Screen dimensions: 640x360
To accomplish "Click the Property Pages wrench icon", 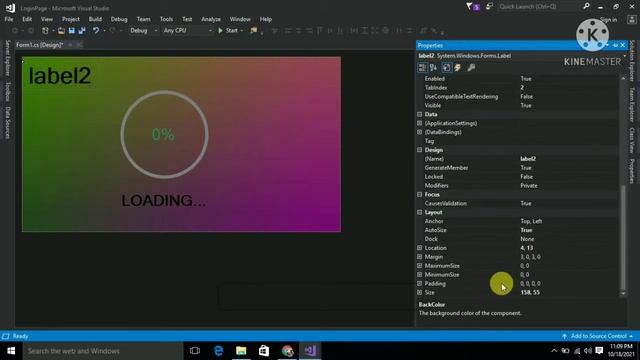I will point(471,68).
